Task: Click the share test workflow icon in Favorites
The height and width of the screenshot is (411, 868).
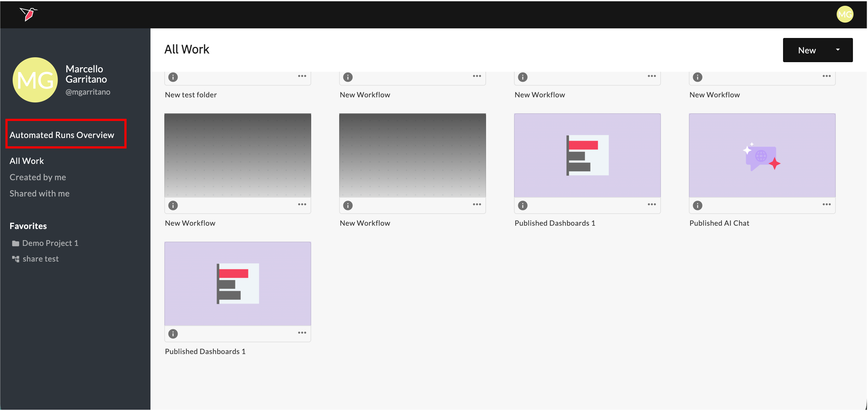Action: pyautogui.click(x=15, y=259)
